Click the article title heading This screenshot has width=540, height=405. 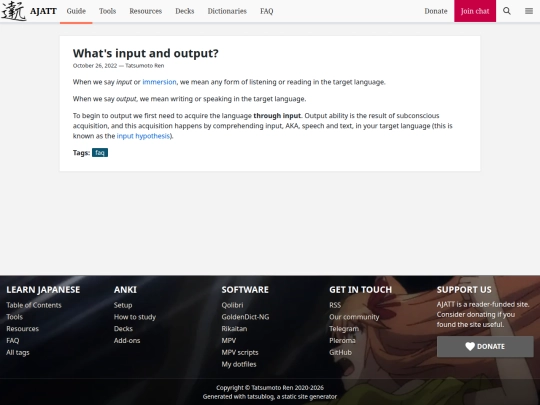point(146,53)
